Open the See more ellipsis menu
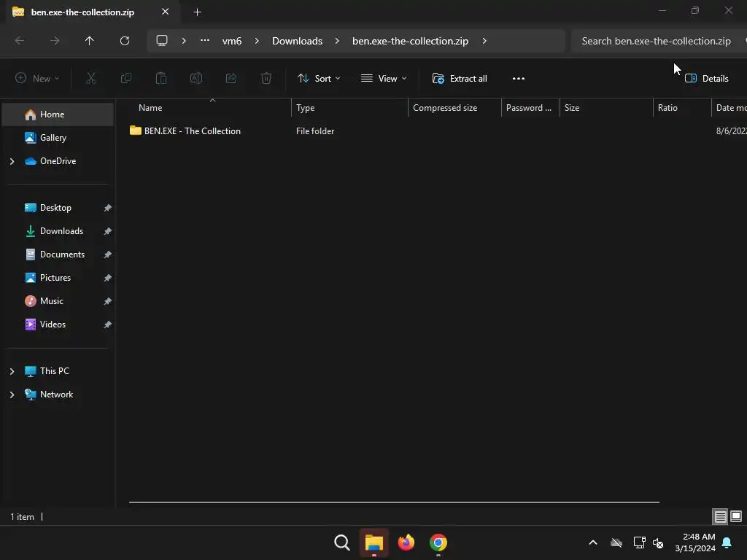The image size is (747, 560). click(x=519, y=78)
